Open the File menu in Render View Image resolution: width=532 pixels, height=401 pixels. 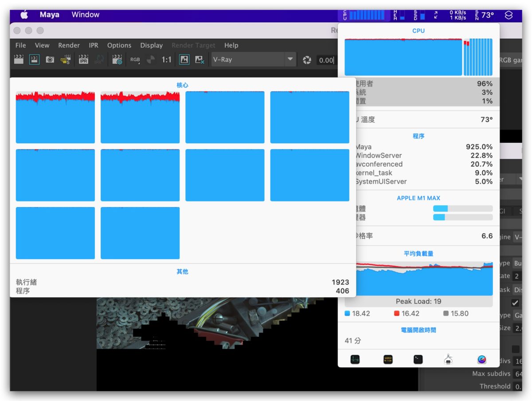[x=20, y=45]
